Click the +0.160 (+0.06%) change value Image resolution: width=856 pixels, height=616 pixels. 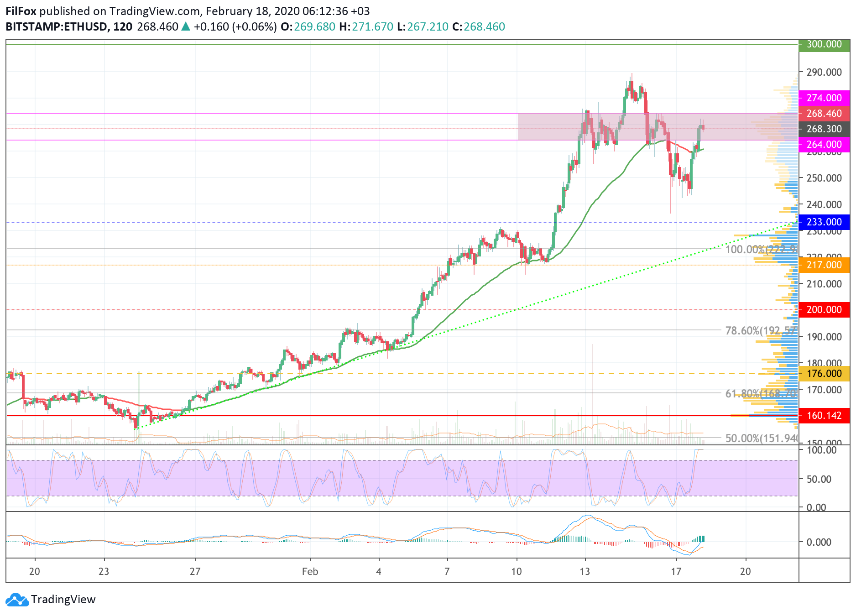click(235, 26)
